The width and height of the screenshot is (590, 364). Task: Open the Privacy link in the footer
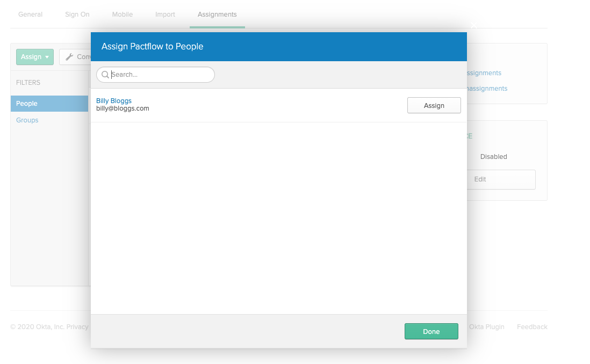77,326
